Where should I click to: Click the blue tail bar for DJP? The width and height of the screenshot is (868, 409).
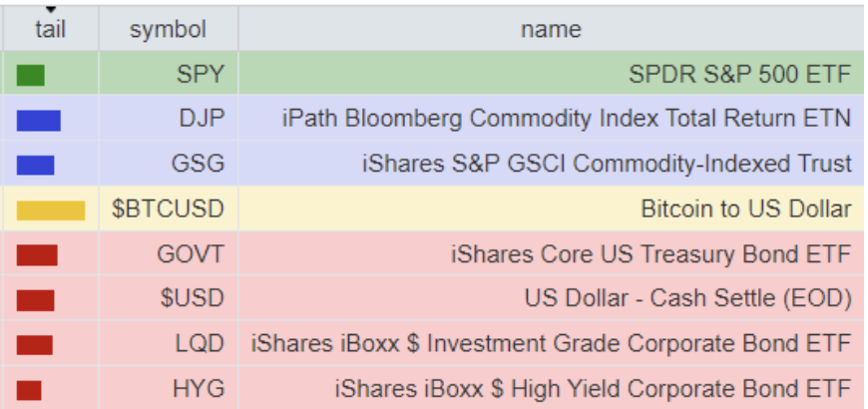39,120
